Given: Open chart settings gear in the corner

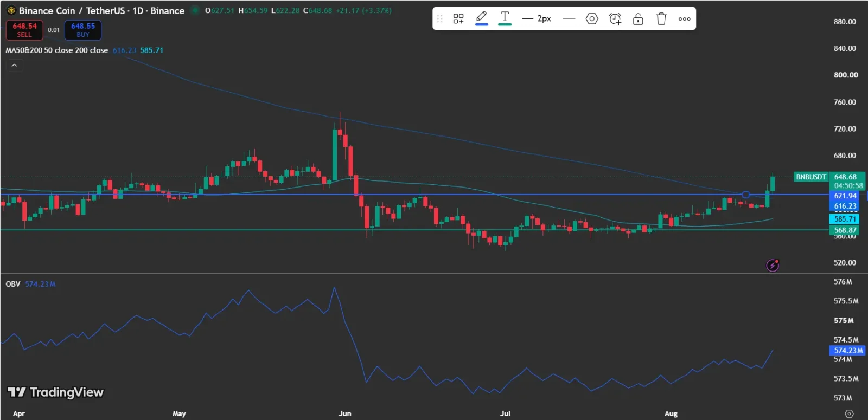Looking at the screenshot, I should pyautogui.click(x=850, y=413).
